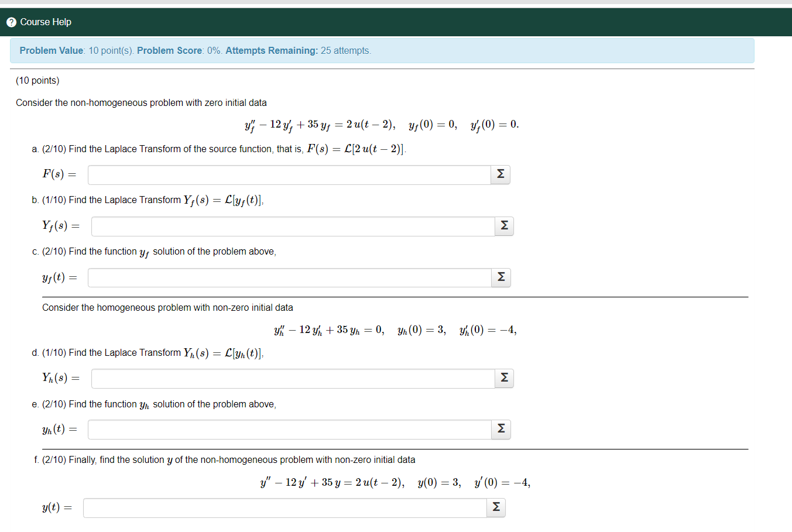The image size is (792, 532).
Task: Open equation editor for F(s) field
Action: [500, 174]
